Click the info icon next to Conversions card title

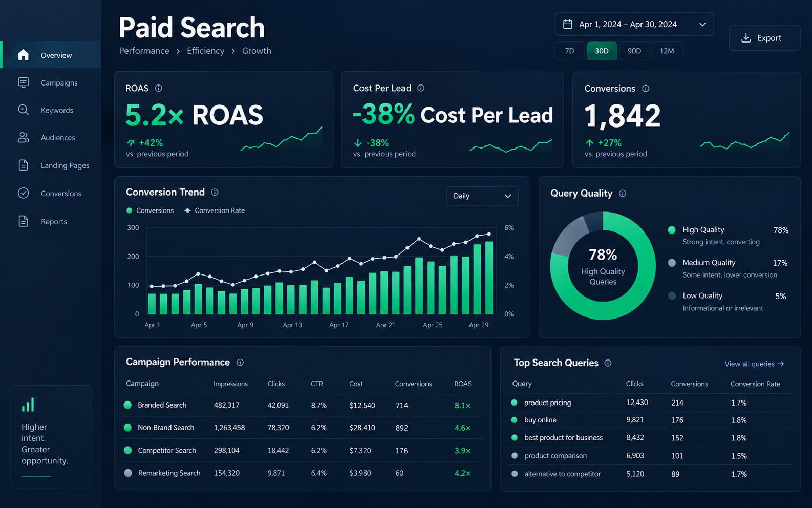pyautogui.click(x=646, y=89)
